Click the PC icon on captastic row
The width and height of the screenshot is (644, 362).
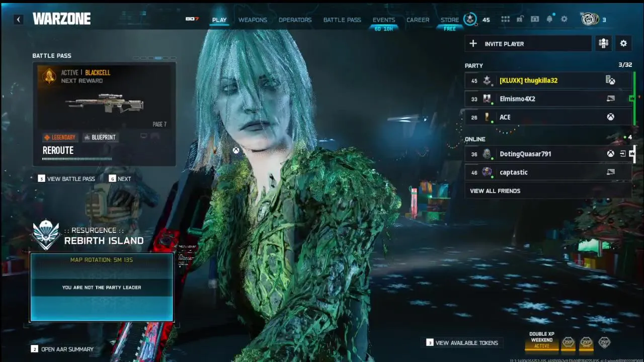(610, 172)
